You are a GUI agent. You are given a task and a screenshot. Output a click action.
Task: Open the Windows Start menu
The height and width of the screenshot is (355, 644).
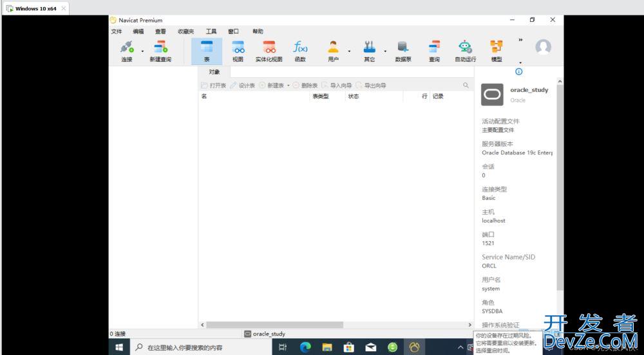[119, 347]
